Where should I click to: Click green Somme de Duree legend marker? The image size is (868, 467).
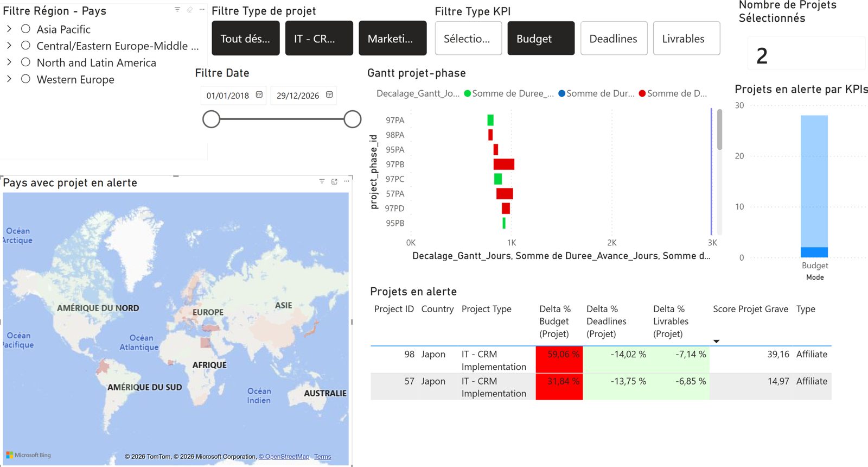(467, 93)
